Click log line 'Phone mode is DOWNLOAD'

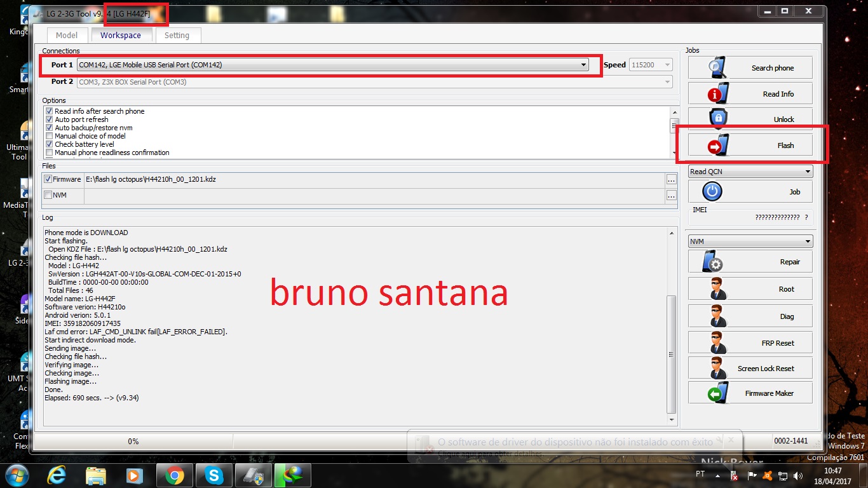[86, 233]
